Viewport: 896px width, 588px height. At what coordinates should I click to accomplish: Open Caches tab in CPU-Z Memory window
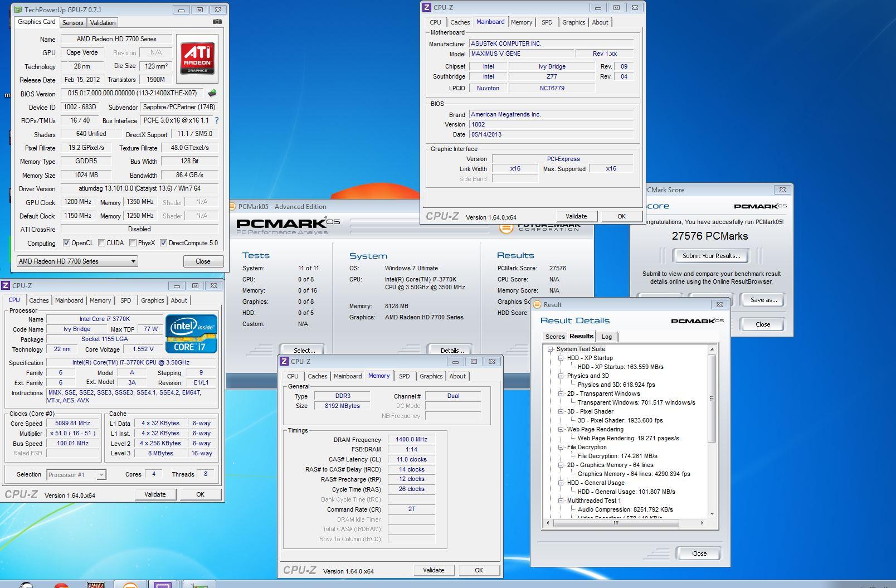(318, 376)
